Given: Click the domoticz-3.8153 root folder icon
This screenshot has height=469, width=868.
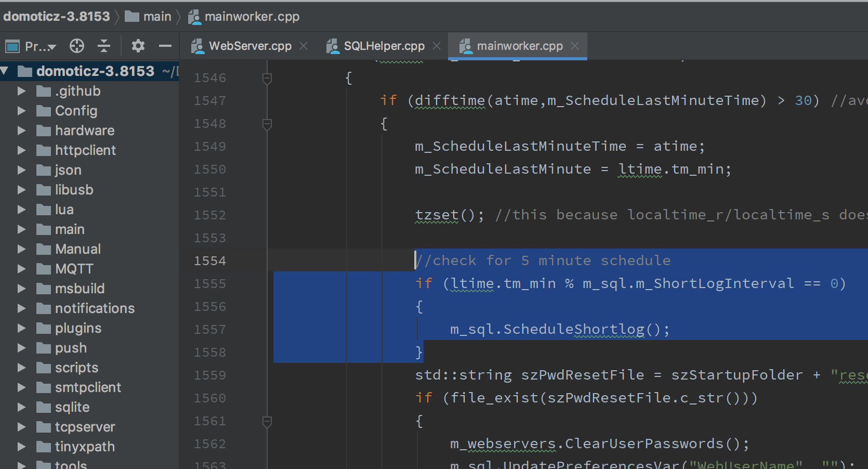Looking at the screenshot, I should (x=25, y=71).
